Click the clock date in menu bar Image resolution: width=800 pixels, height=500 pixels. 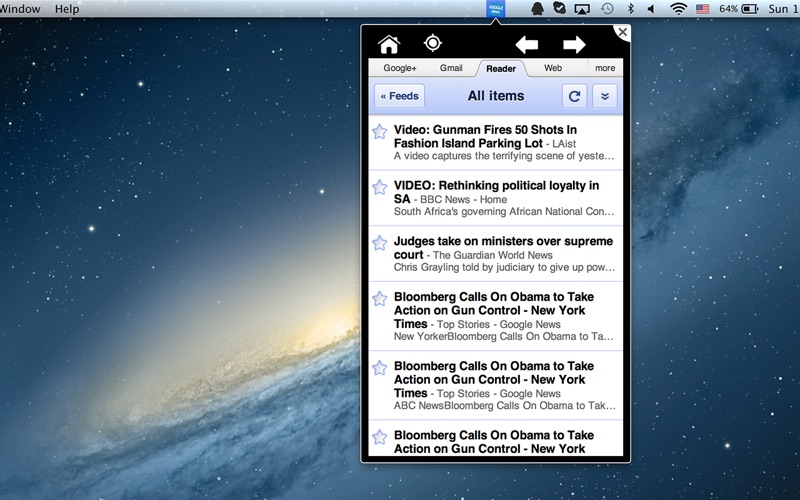(784, 9)
